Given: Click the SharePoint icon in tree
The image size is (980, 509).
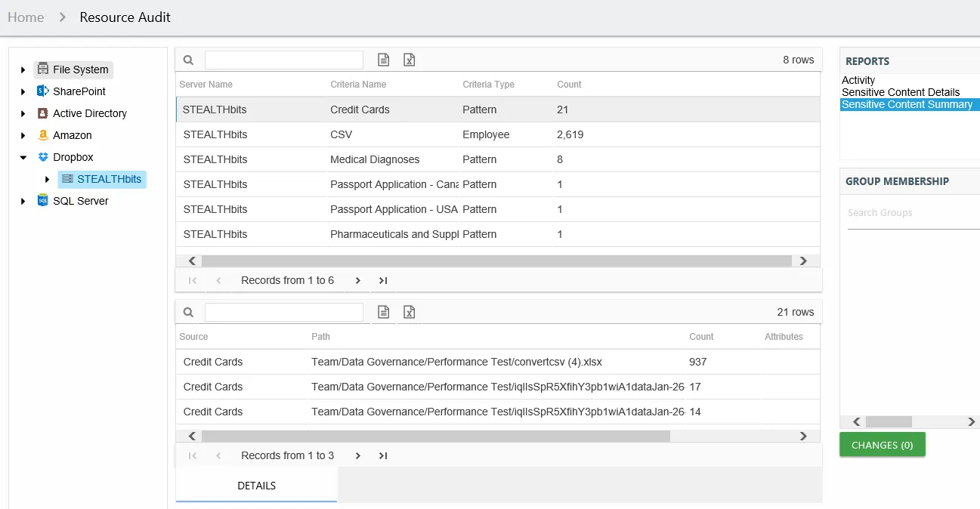Looking at the screenshot, I should click(x=43, y=91).
